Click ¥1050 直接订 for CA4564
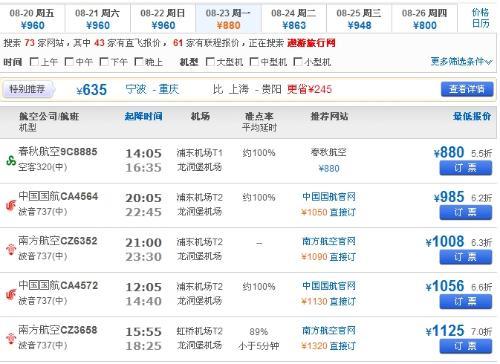 [x=328, y=212]
